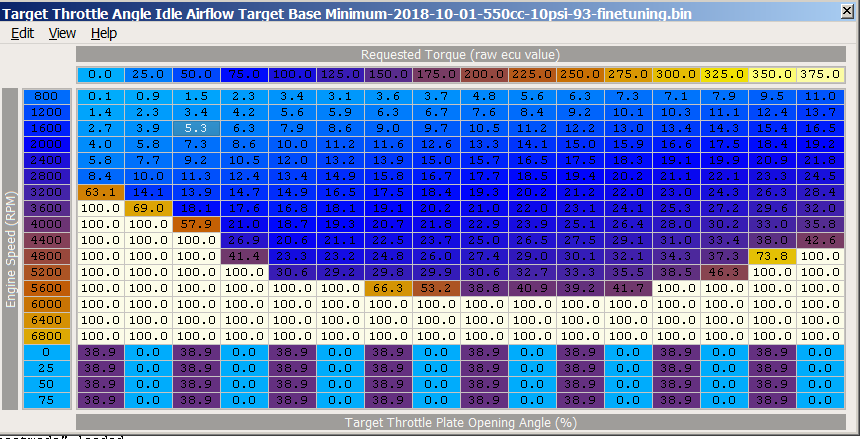Open the View menu
This screenshot has height=439, width=864.
tap(62, 33)
